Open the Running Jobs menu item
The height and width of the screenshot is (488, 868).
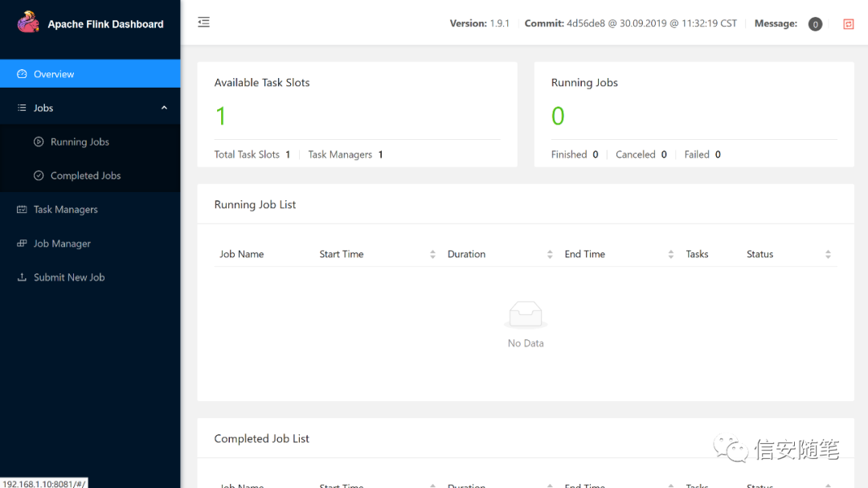pyautogui.click(x=90, y=141)
